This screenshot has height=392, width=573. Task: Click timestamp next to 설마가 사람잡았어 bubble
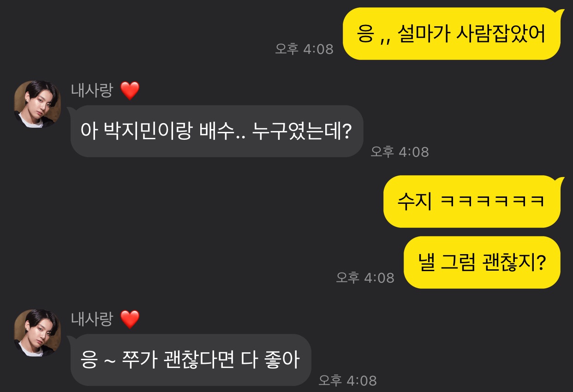[x=304, y=49]
